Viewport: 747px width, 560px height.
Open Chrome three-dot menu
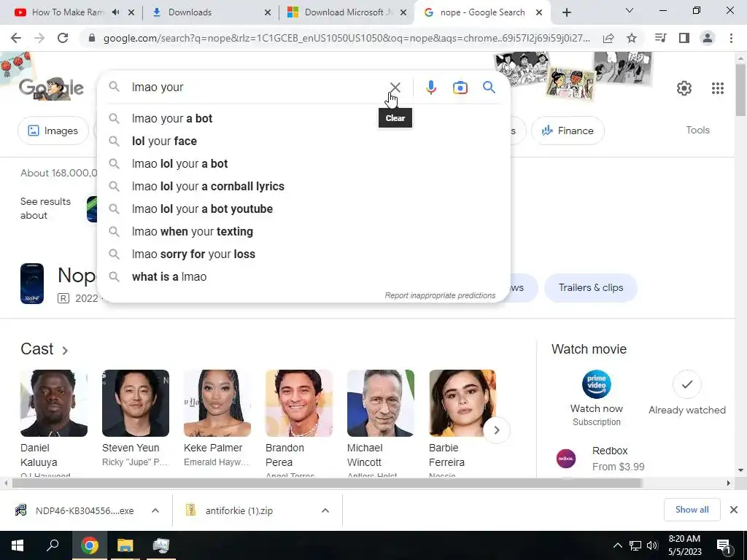coord(731,38)
